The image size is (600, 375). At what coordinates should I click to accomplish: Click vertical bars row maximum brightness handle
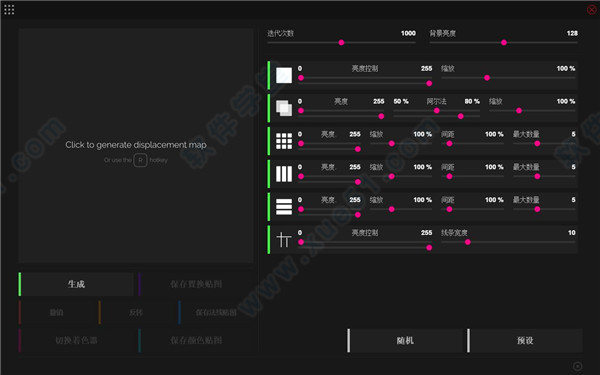(358, 182)
